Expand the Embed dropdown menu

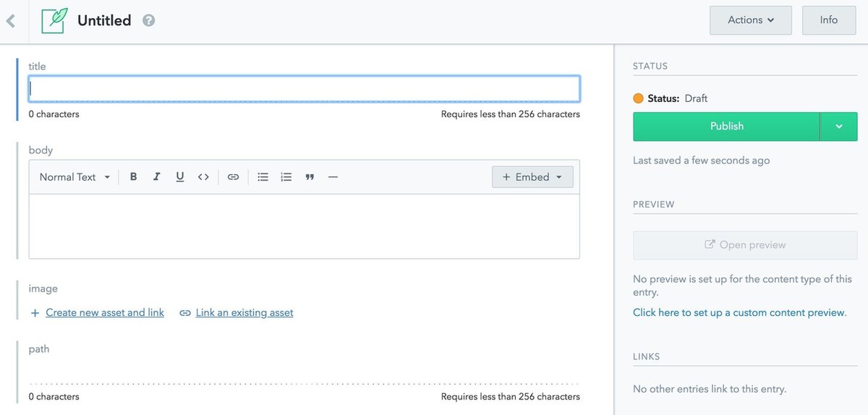pyautogui.click(x=532, y=177)
